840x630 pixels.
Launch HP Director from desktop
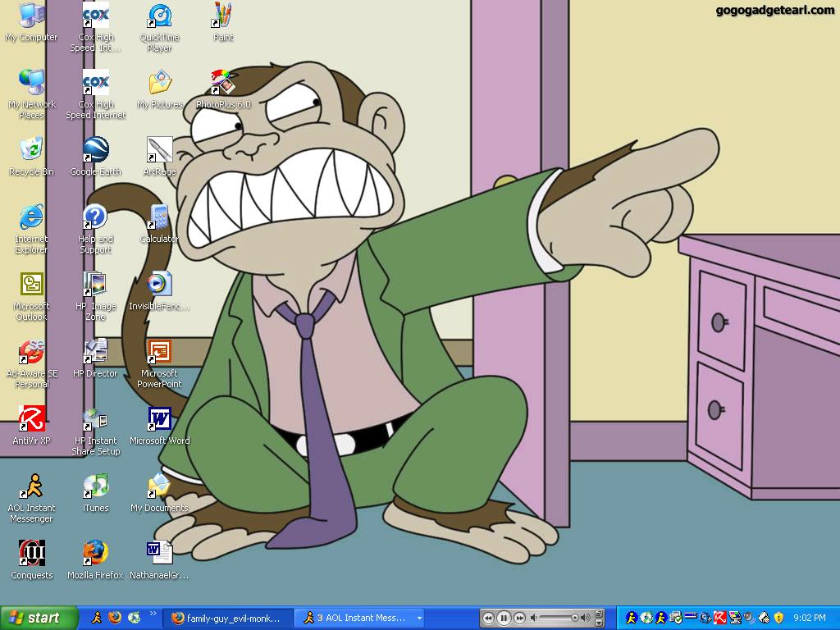coord(95,359)
